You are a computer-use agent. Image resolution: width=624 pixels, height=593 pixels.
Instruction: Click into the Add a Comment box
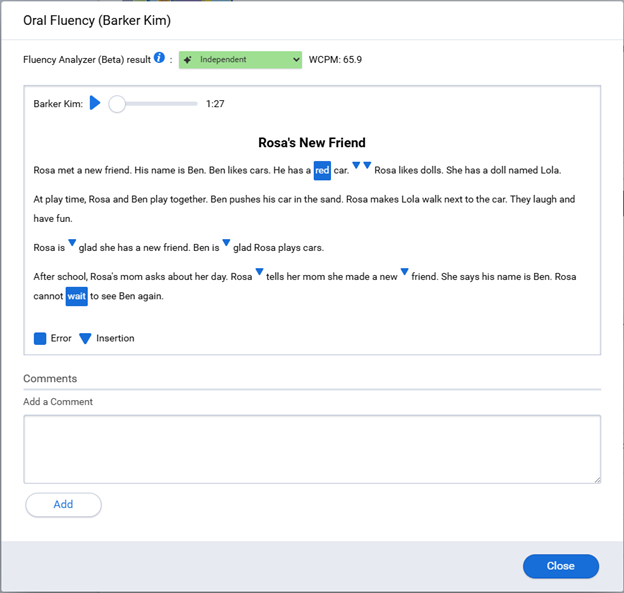pyautogui.click(x=312, y=449)
